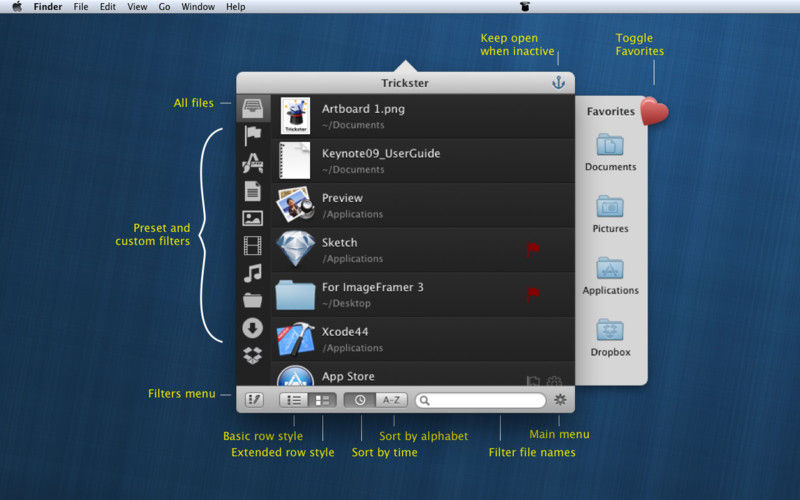Select the flagged files filter
Image resolution: width=800 pixels, height=500 pixels.
click(x=253, y=135)
